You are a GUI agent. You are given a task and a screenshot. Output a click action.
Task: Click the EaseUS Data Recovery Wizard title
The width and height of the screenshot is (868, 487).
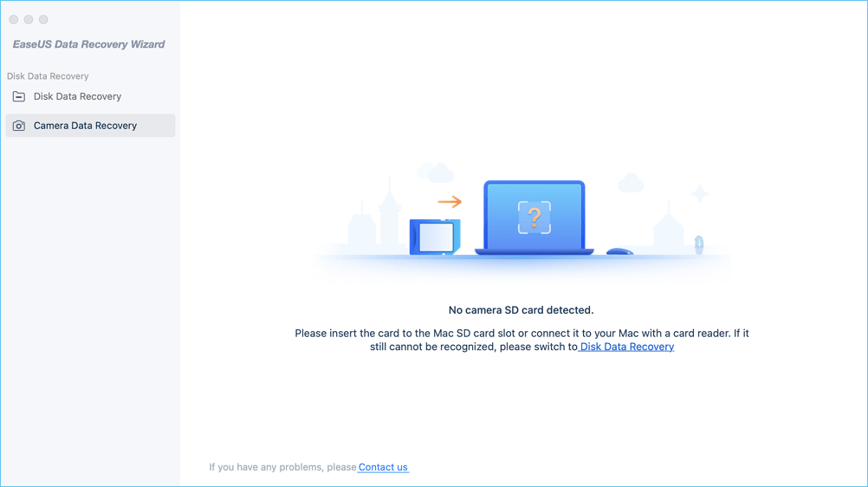(x=88, y=44)
